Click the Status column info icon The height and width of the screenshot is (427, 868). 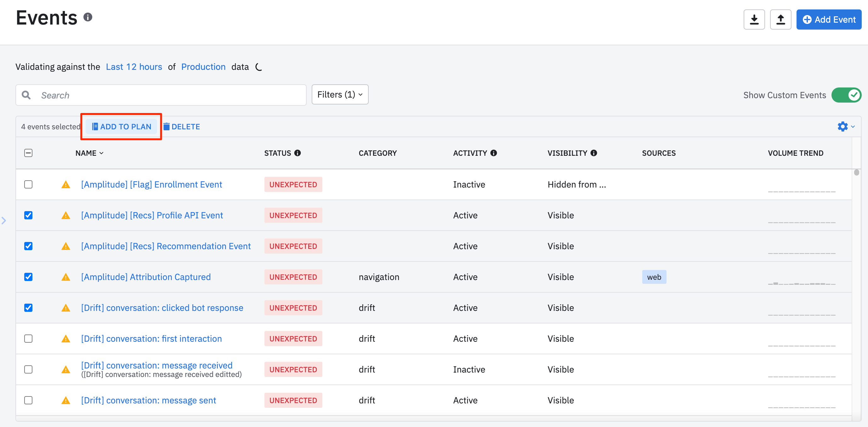tap(297, 153)
